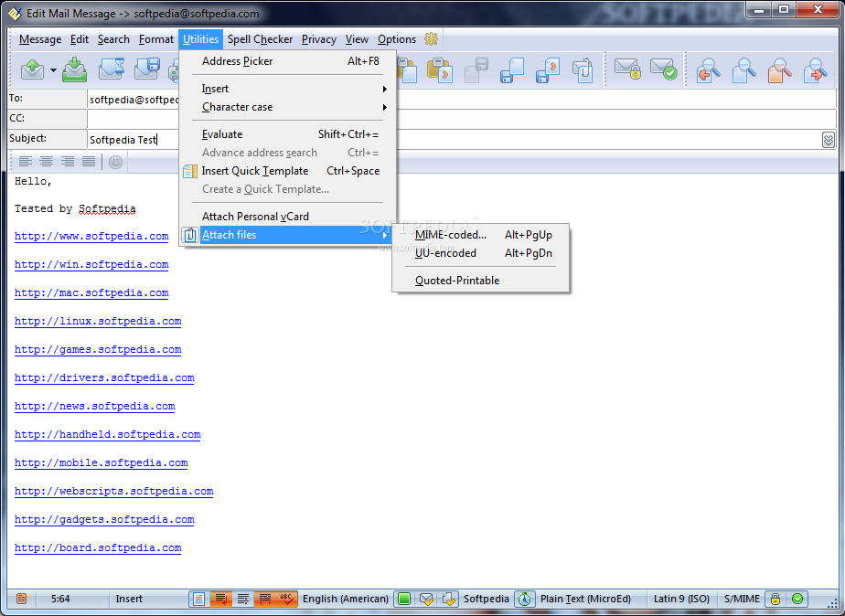The width and height of the screenshot is (845, 616).
Task: Open the Spell Checker menu
Action: tap(260, 39)
